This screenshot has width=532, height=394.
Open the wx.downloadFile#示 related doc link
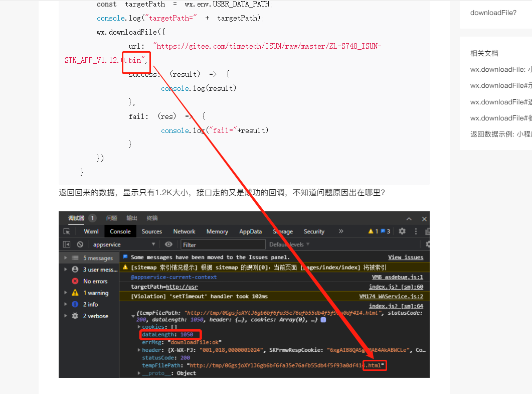click(x=501, y=85)
